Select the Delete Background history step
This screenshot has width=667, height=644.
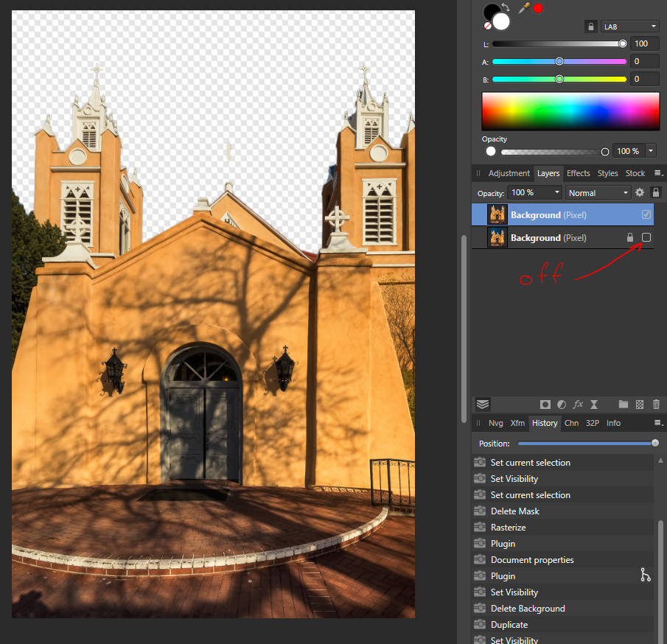[528, 609]
